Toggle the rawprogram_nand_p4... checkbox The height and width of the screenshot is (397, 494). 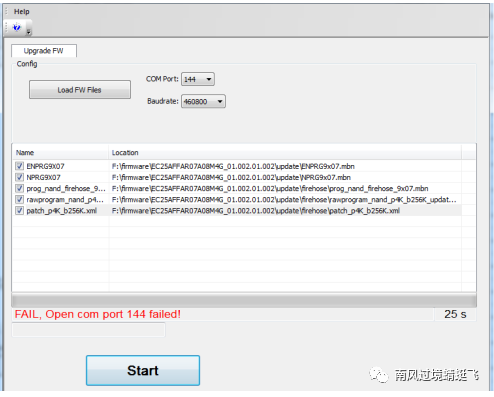[20, 200]
